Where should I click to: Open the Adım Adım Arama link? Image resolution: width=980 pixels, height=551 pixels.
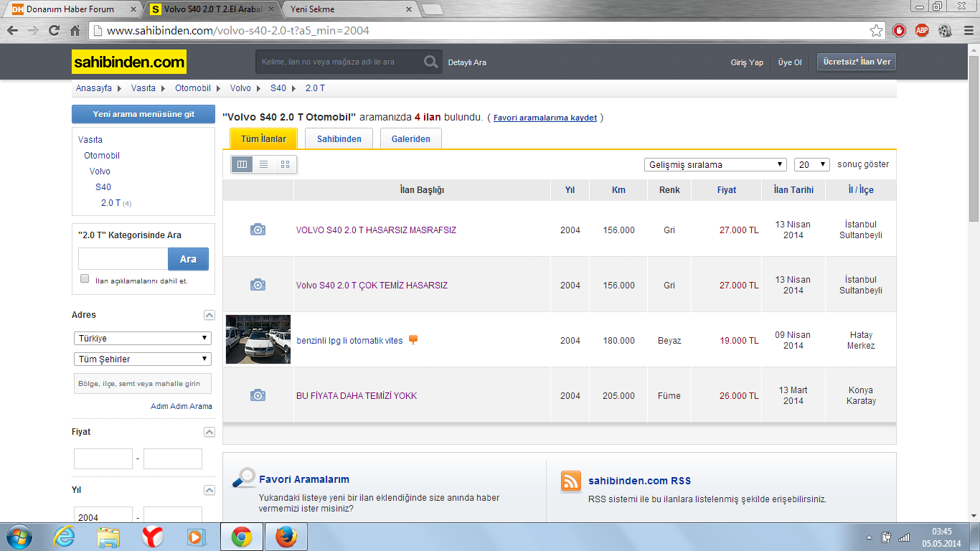[x=182, y=406]
